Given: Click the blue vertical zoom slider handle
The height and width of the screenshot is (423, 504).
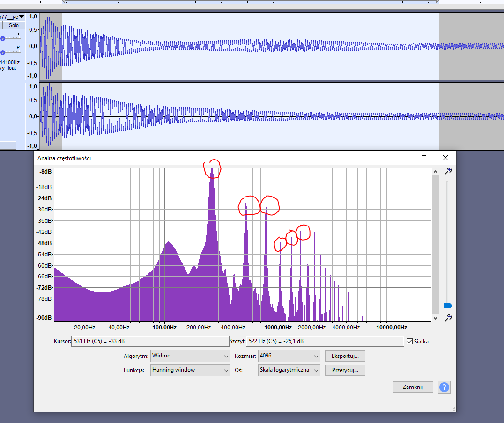Looking at the screenshot, I should point(448,306).
